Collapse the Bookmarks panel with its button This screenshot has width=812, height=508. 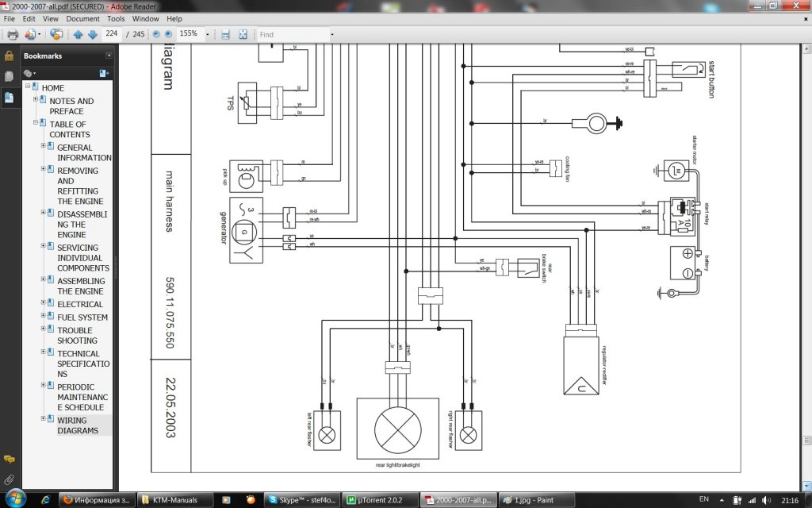point(109,56)
